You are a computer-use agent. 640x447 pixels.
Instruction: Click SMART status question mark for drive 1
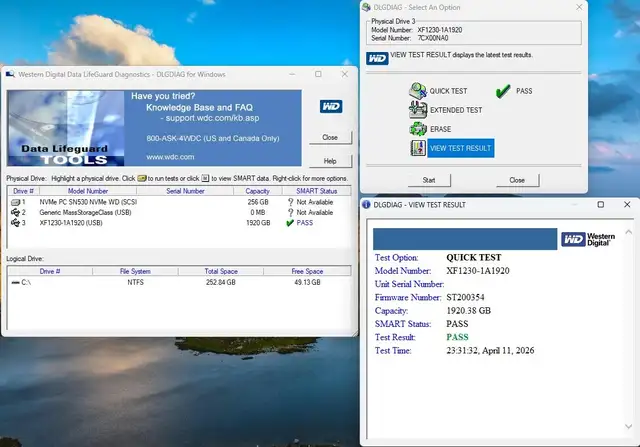tap(291, 202)
